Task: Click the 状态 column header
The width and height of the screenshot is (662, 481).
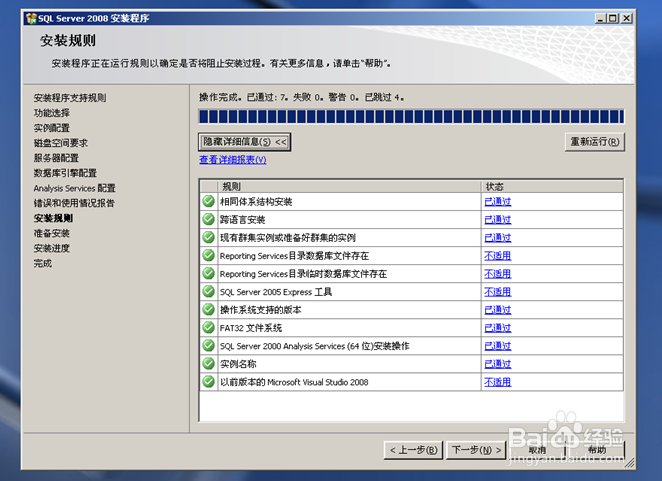Action: coord(552,186)
